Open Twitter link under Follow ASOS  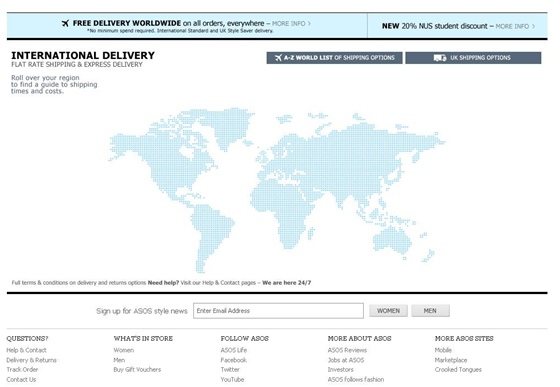230,370
